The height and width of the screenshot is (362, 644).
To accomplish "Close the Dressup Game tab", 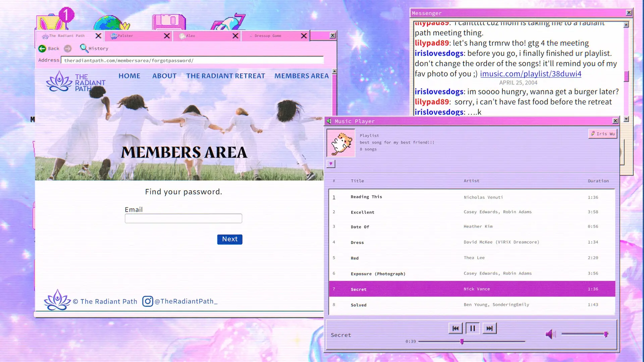I will pos(304,36).
